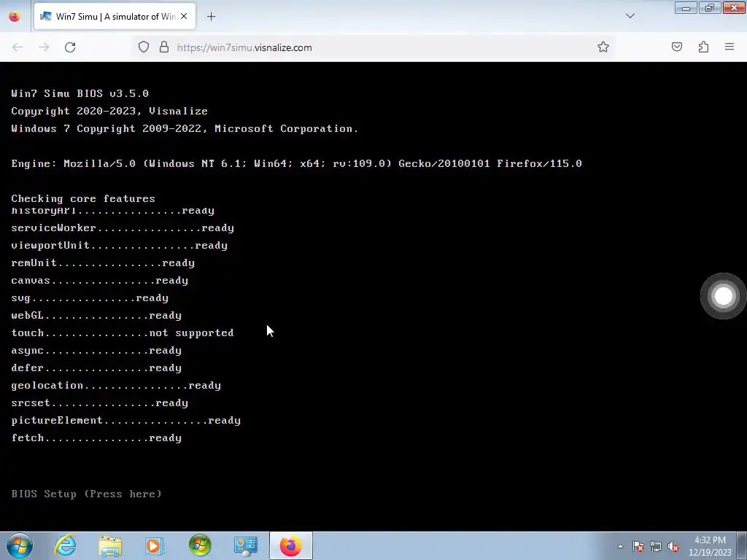747x560 pixels.
Task: Save page to Pocket
Action: pos(677,47)
